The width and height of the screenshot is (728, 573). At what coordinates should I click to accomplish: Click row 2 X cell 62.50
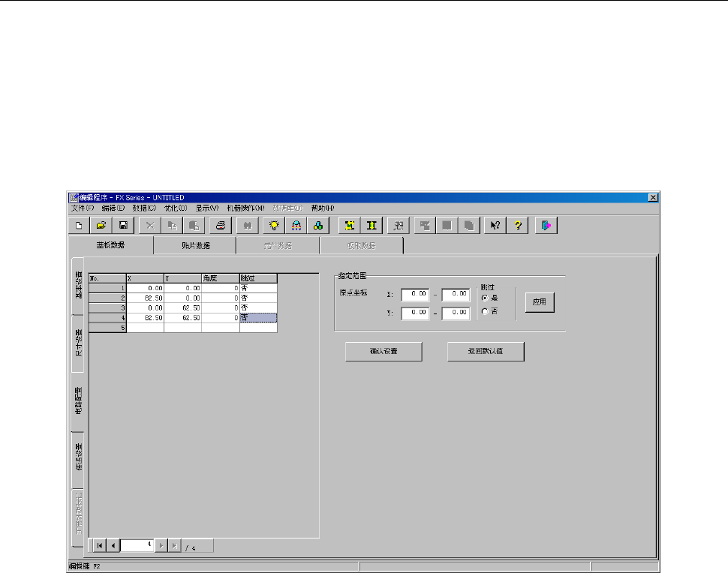click(x=145, y=298)
